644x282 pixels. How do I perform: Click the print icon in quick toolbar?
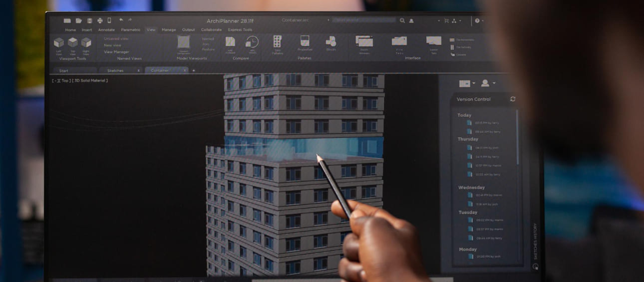(x=100, y=20)
